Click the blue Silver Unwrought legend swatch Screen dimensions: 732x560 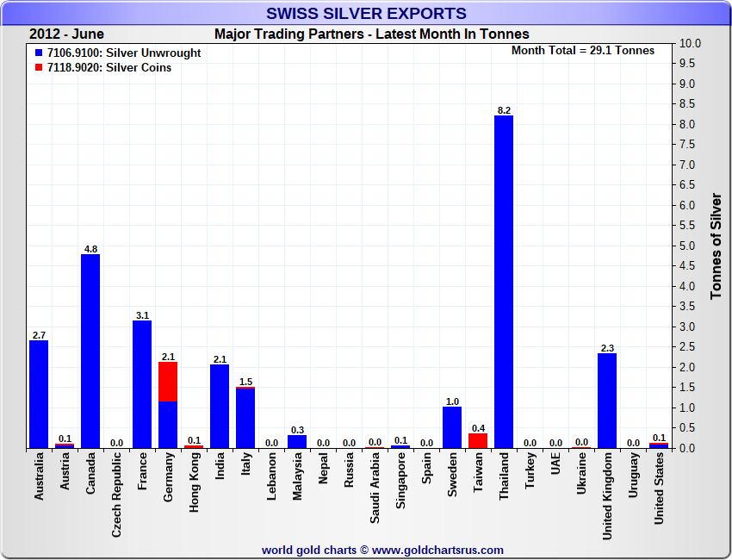pyautogui.click(x=39, y=53)
